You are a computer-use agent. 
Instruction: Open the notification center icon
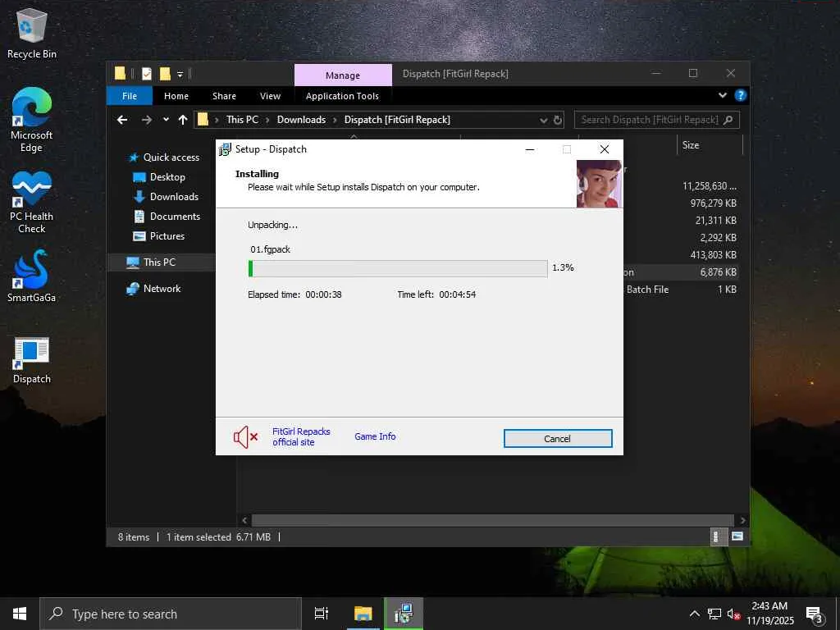[815, 614]
